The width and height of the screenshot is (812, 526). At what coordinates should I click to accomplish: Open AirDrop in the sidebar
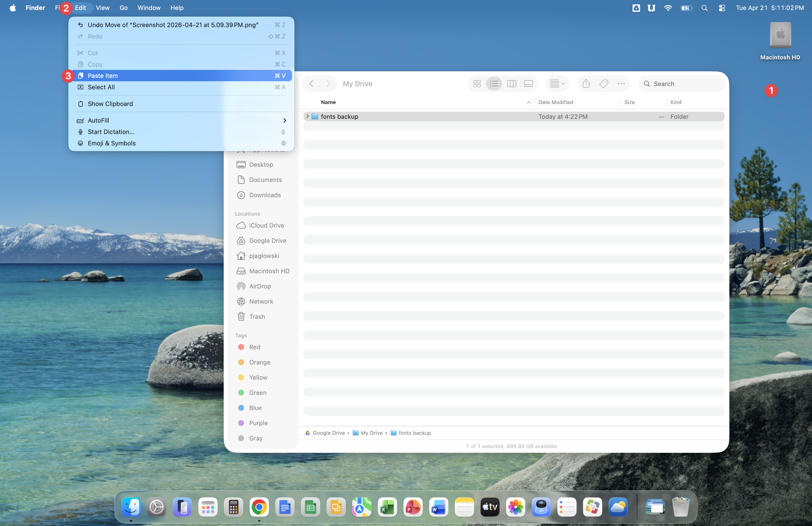coord(260,286)
